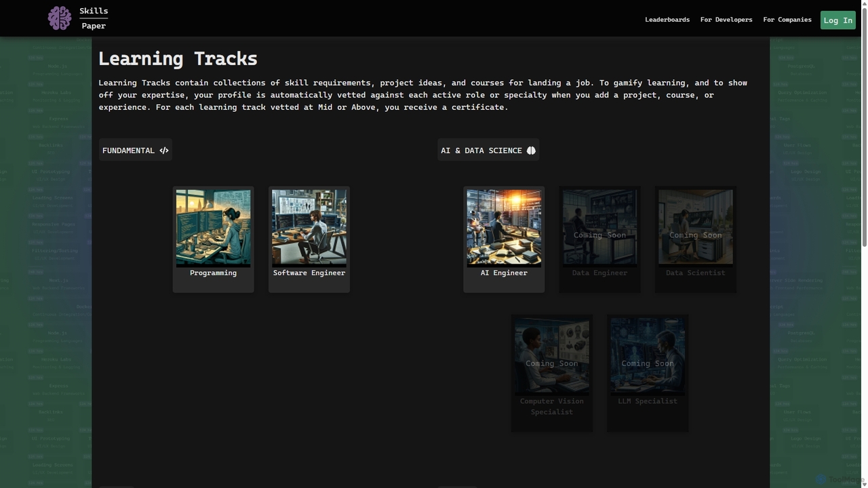Open the For Developers menu item
Viewport: 868px width, 488px height.
coord(726,20)
